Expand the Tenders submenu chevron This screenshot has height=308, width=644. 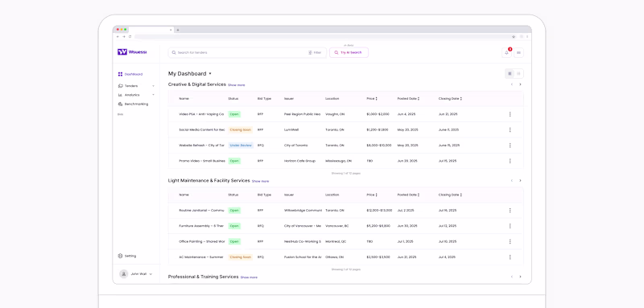tap(153, 86)
